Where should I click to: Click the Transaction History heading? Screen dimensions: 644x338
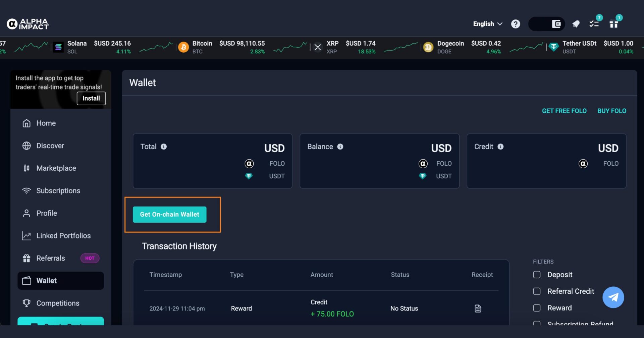(x=179, y=246)
